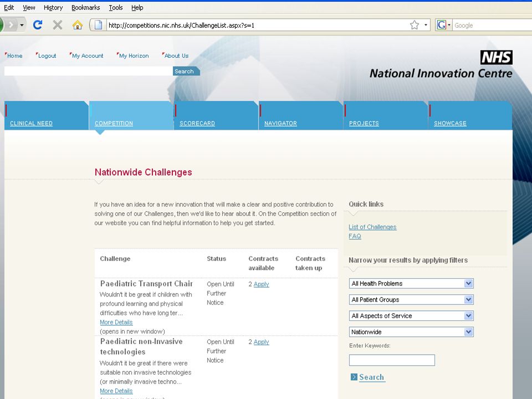Go to the browser Home icon
Viewport: 532px width, 399px height.
[78, 25]
